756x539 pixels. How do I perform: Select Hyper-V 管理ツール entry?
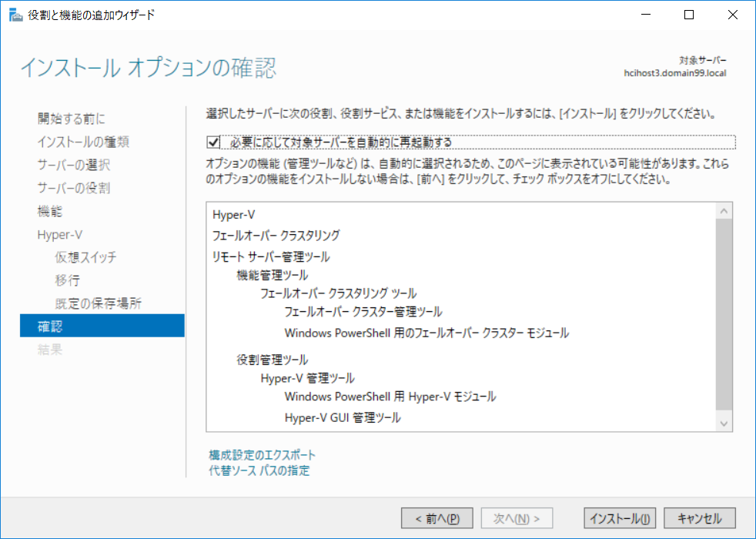click(308, 378)
